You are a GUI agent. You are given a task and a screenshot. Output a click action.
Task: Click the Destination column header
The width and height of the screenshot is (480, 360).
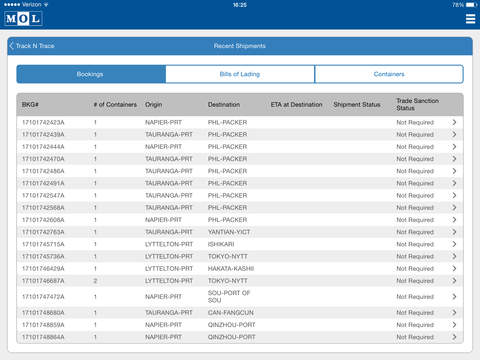click(224, 105)
